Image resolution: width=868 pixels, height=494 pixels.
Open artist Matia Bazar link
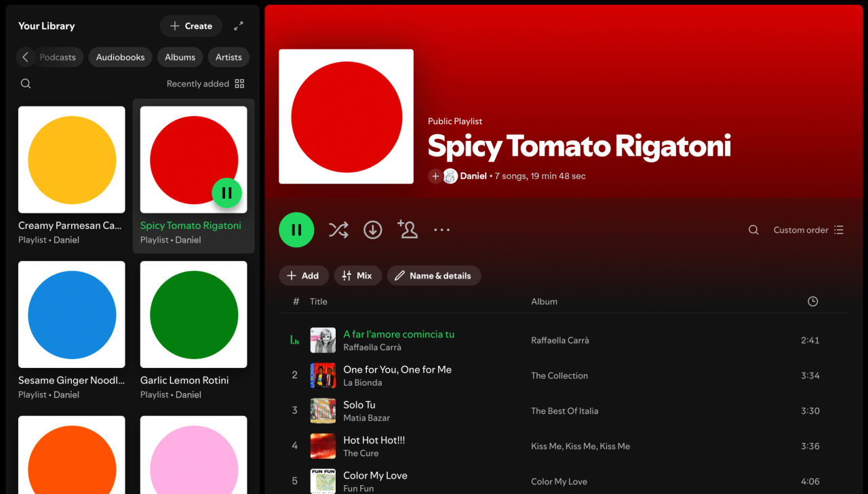pos(366,418)
